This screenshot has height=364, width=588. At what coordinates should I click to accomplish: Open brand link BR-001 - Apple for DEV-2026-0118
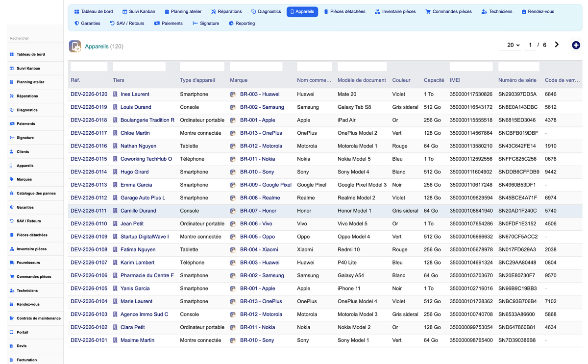258,120
